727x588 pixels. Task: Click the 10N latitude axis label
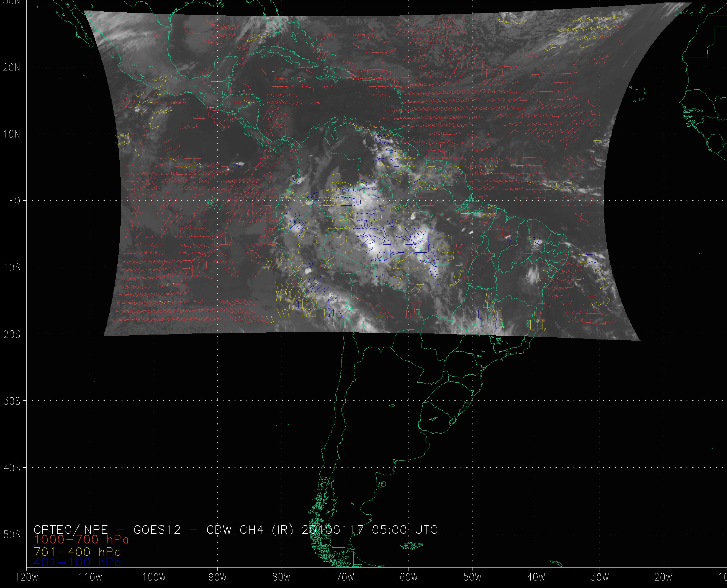[12, 134]
